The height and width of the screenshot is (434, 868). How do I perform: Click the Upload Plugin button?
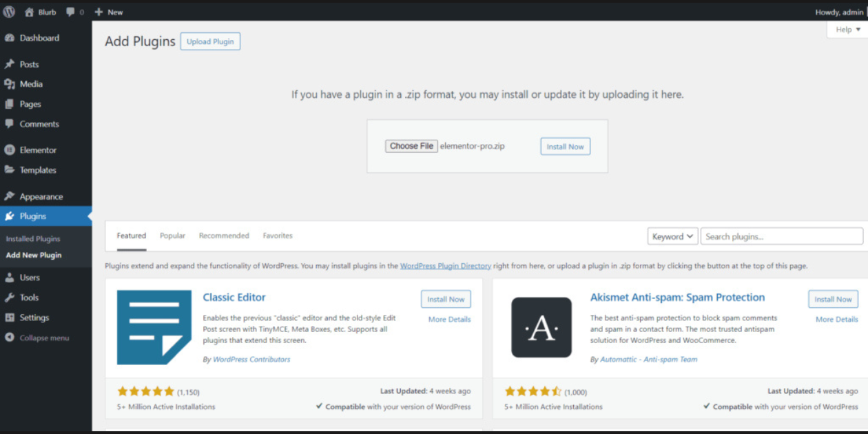(x=210, y=41)
